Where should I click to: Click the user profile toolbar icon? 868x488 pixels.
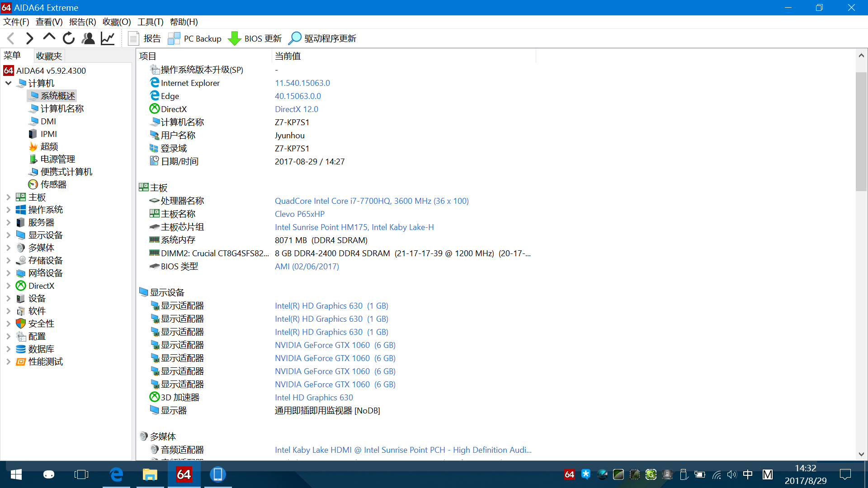pyautogui.click(x=88, y=38)
